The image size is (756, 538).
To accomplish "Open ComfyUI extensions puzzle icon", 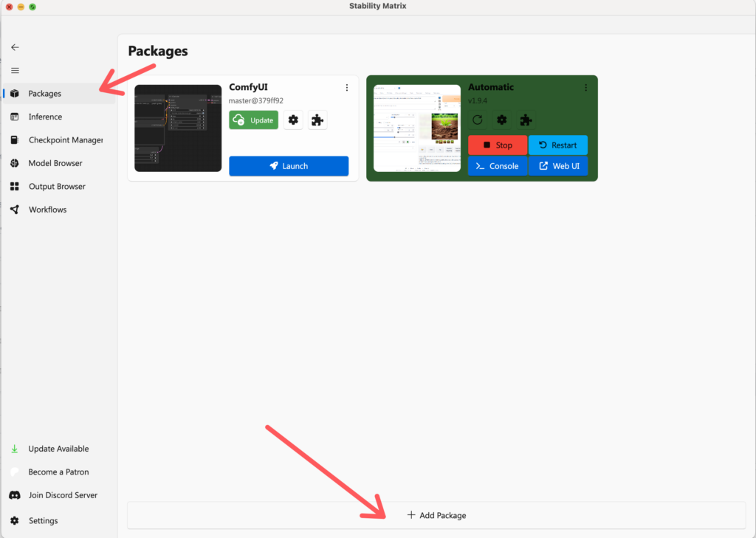I will 317,120.
